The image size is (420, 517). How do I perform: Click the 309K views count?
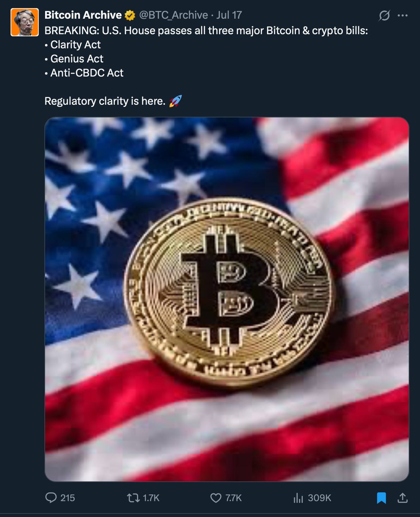click(320, 498)
